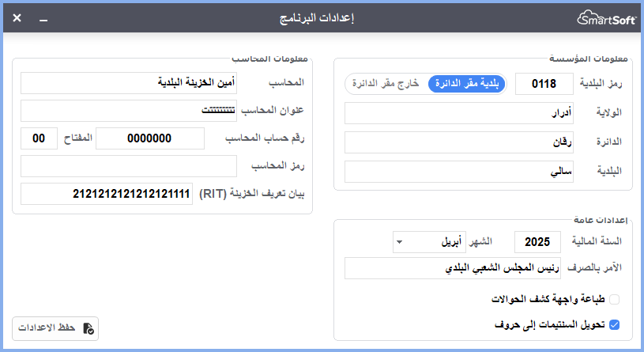The height and width of the screenshot is (352, 644).
Task: Click the treasury RIT identification field
Action: (107, 194)
